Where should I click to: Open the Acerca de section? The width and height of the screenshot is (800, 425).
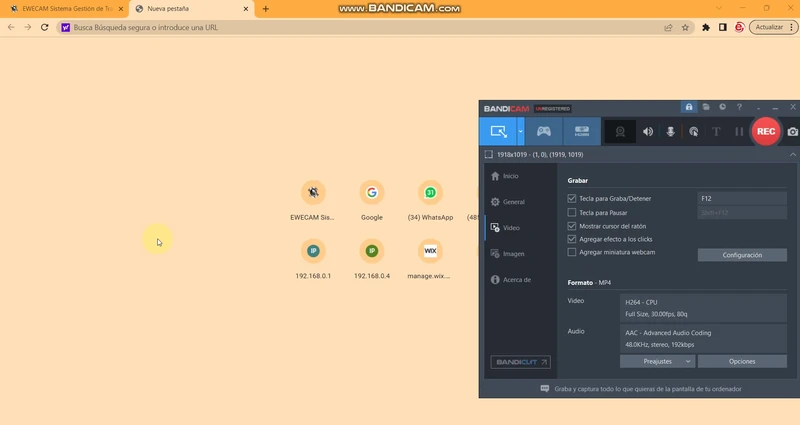pos(519,280)
